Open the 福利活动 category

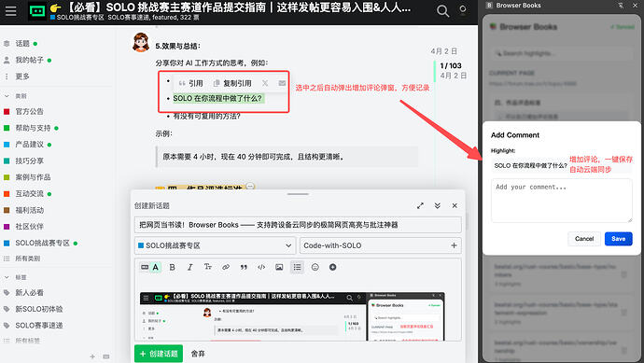coord(29,210)
